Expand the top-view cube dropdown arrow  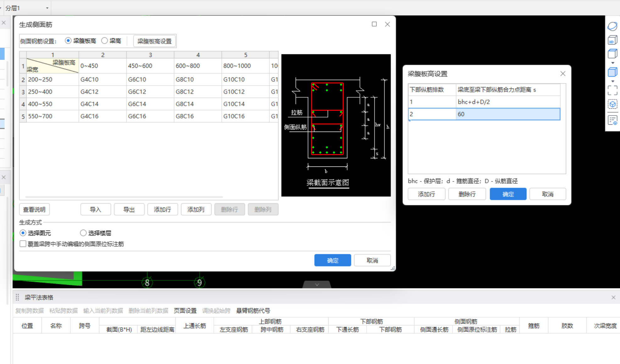tap(612, 63)
